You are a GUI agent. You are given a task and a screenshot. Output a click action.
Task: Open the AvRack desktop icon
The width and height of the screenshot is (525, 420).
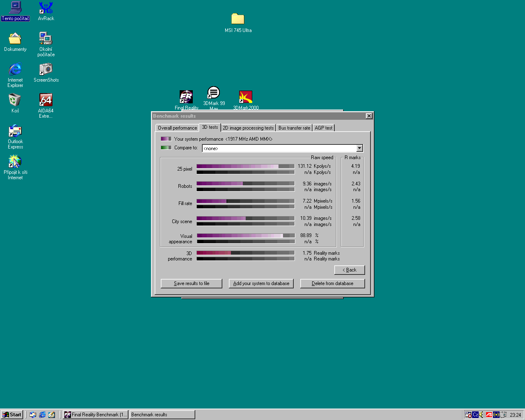(46, 8)
